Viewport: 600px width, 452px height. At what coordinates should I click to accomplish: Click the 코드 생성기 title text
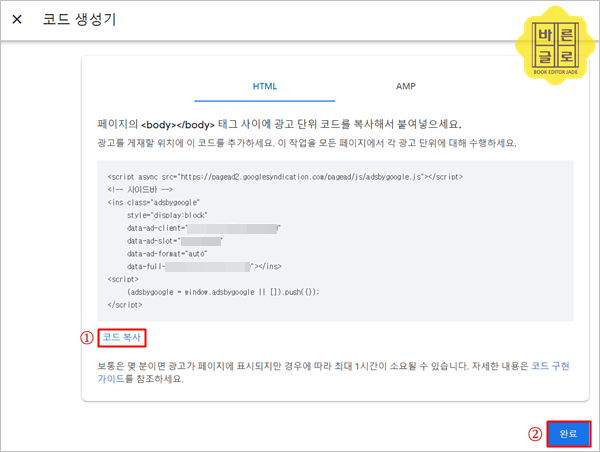79,19
